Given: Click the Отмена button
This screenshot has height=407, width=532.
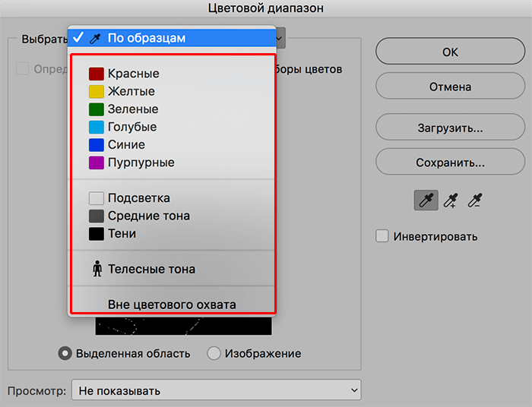Looking at the screenshot, I should pos(450,86).
